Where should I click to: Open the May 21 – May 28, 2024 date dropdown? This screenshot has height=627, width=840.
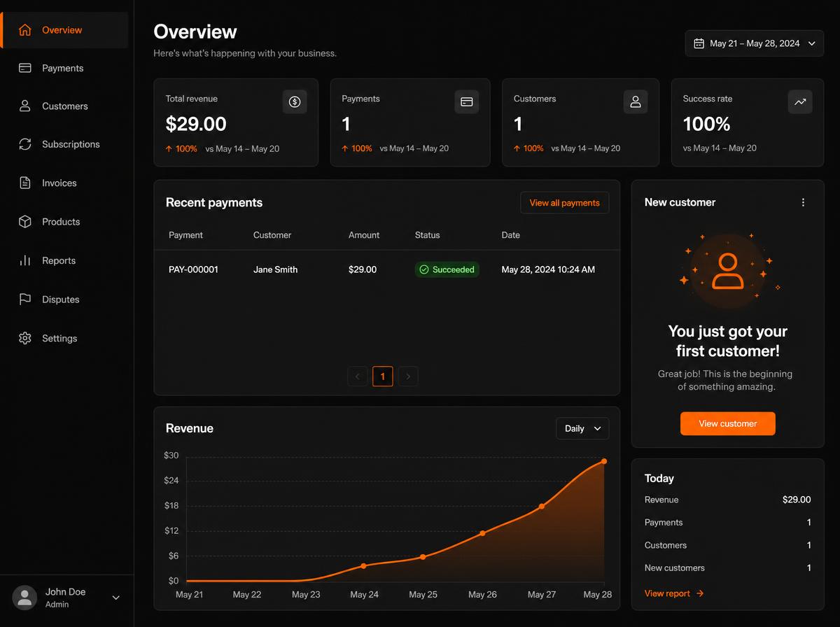pos(755,43)
